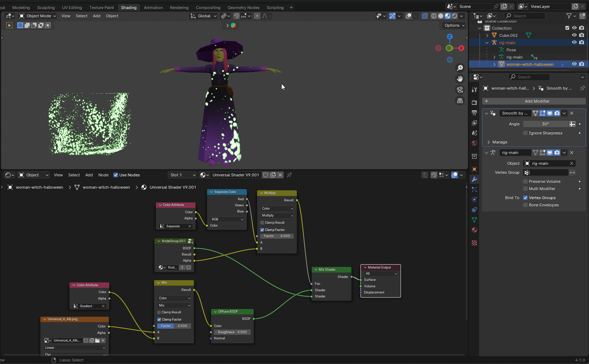Screen dimensions: 589x364
Task: Click the Options button in viewport
Action: tap(454, 25)
